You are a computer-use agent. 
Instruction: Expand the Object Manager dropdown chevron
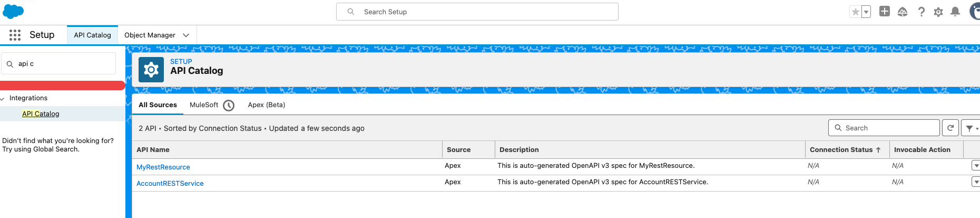(186, 35)
